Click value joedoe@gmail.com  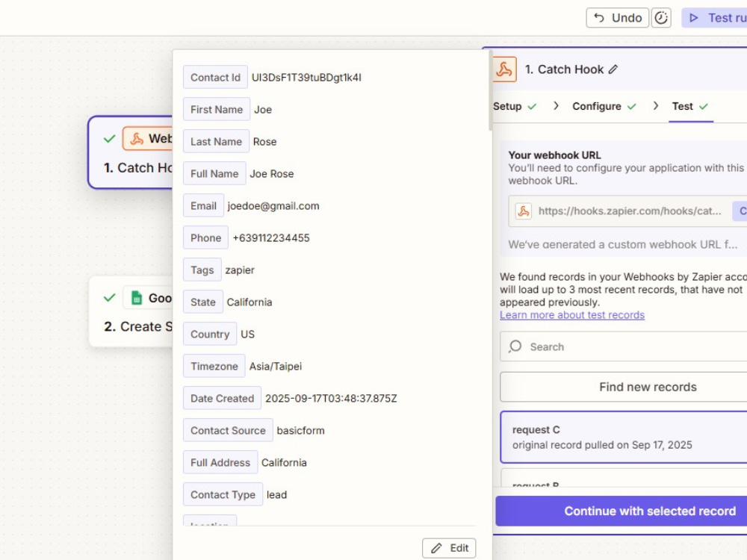click(273, 206)
